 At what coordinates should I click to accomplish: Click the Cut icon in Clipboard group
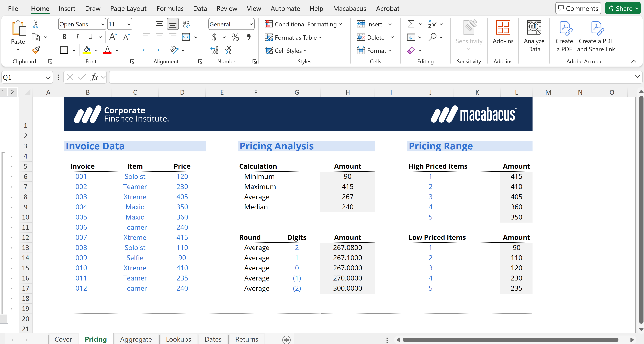(36, 24)
